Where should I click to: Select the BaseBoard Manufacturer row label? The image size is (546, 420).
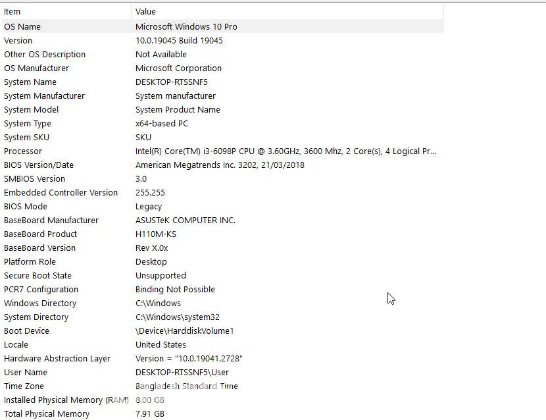pos(51,220)
